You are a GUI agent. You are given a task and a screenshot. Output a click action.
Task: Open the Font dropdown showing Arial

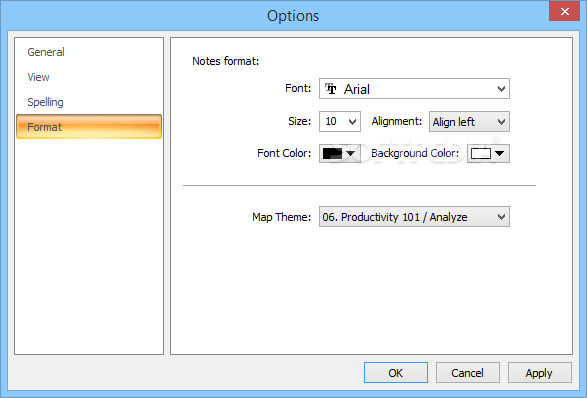(414, 89)
